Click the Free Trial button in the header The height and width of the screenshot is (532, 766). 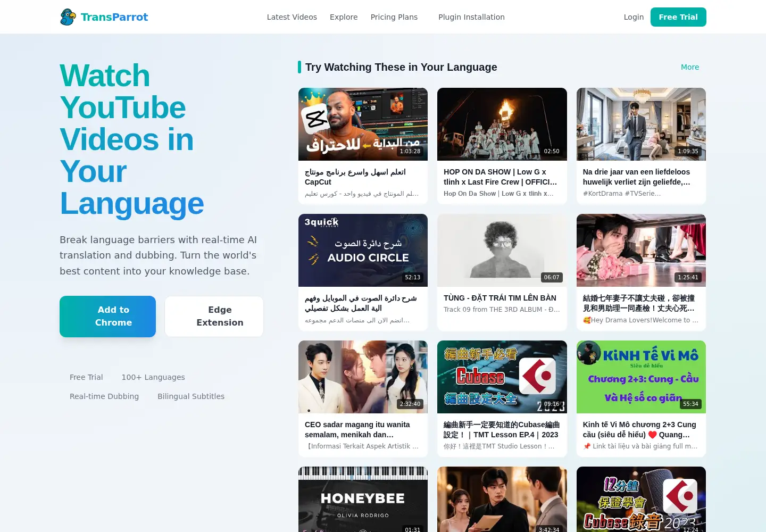(678, 17)
